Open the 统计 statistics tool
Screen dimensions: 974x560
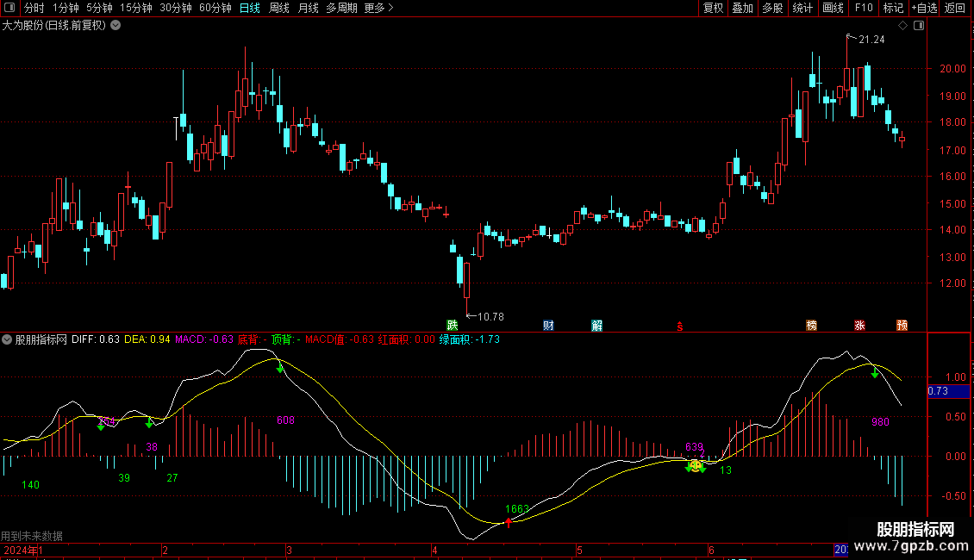(x=802, y=8)
